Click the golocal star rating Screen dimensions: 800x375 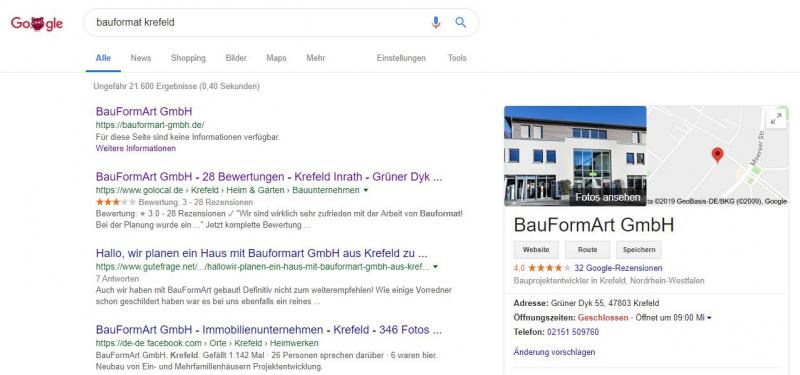116,203
